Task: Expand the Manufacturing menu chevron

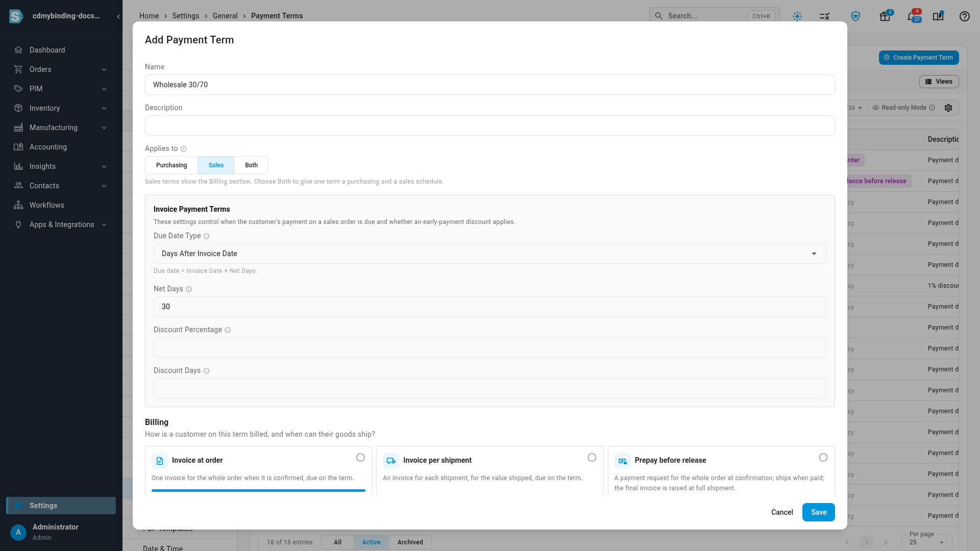Action: click(x=104, y=128)
